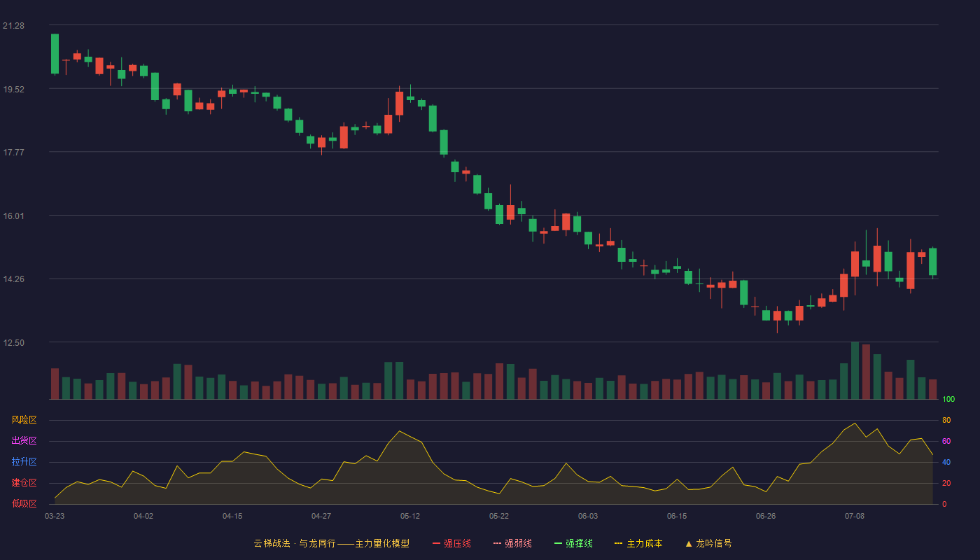Click the 拉升区 zone label
980x560 pixels.
click(24, 462)
